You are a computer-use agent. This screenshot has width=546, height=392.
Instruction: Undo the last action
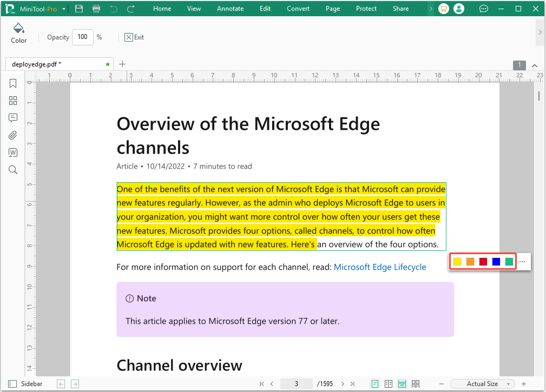(114, 8)
